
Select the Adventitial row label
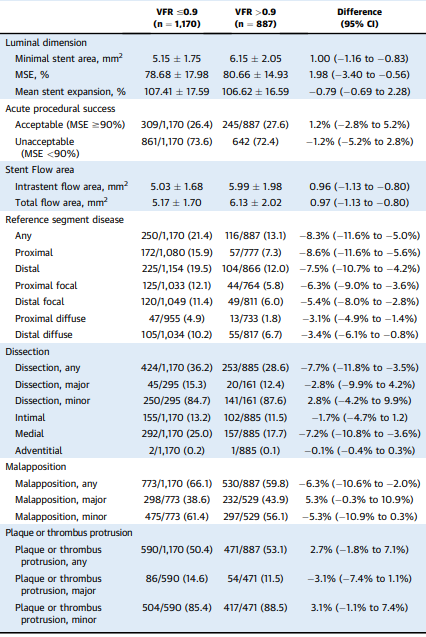pos(39,451)
